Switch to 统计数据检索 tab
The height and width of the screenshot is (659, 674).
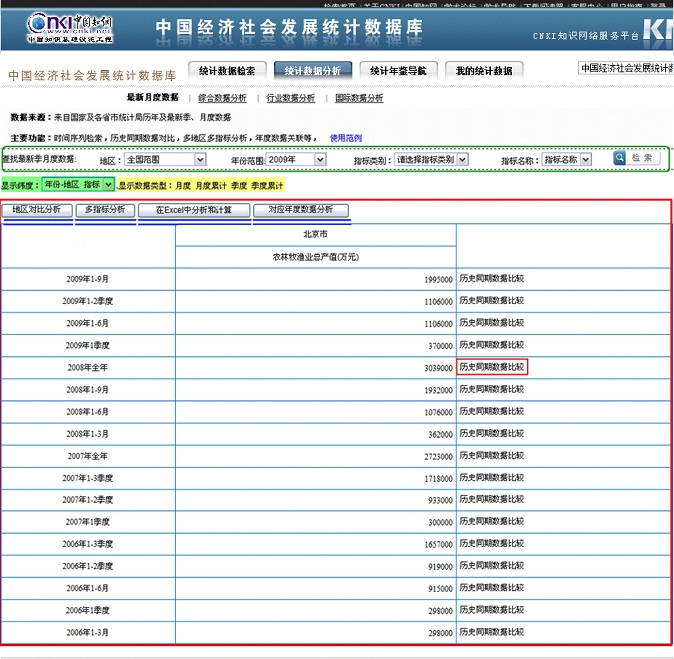pyautogui.click(x=227, y=71)
